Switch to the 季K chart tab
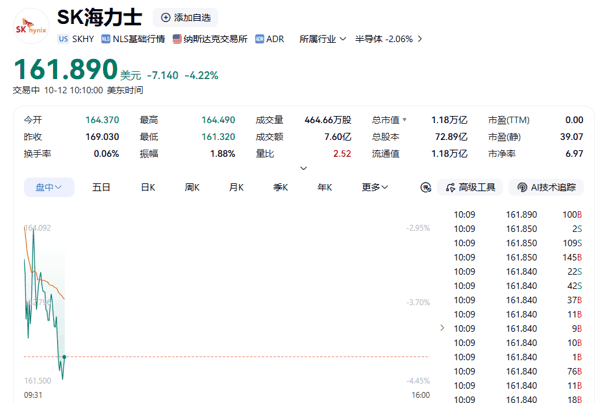Viewport: 600px width, 403px height. (280, 187)
